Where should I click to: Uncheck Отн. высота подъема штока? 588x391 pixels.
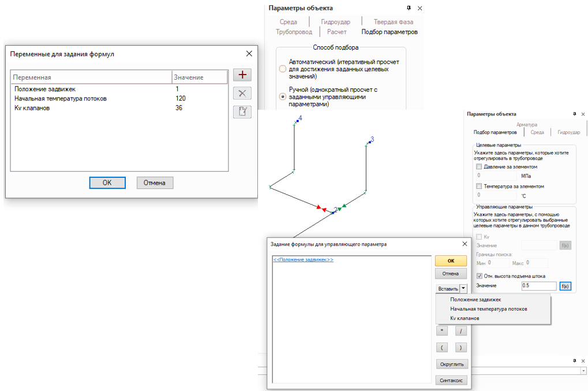pyautogui.click(x=479, y=276)
